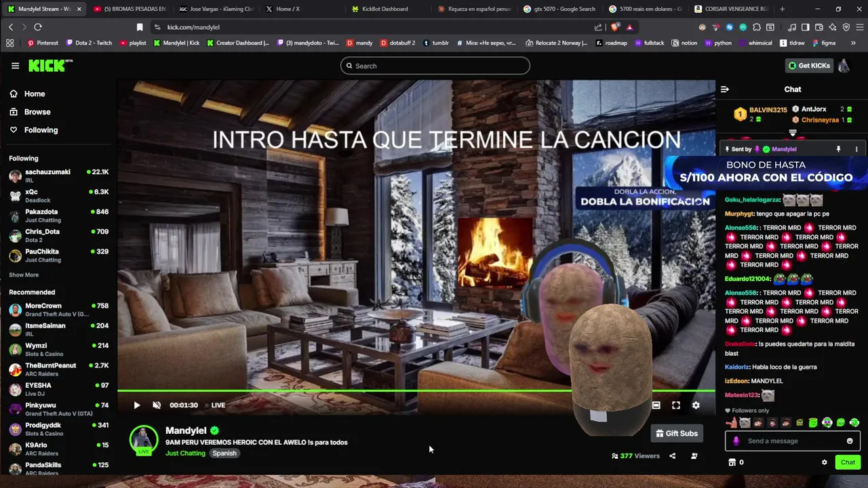Open xQc's channel in the sidebar

click(x=58, y=196)
